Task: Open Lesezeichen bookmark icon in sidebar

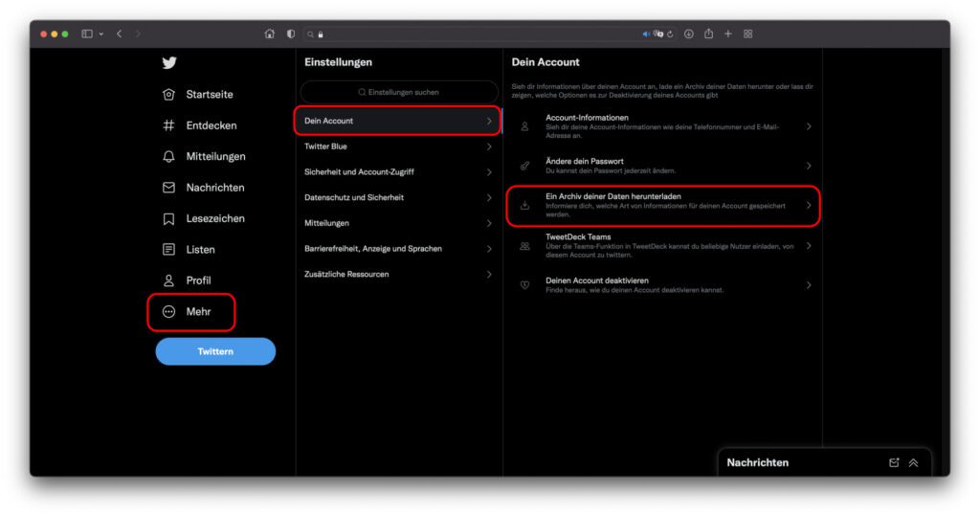Action: tap(168, 219)
